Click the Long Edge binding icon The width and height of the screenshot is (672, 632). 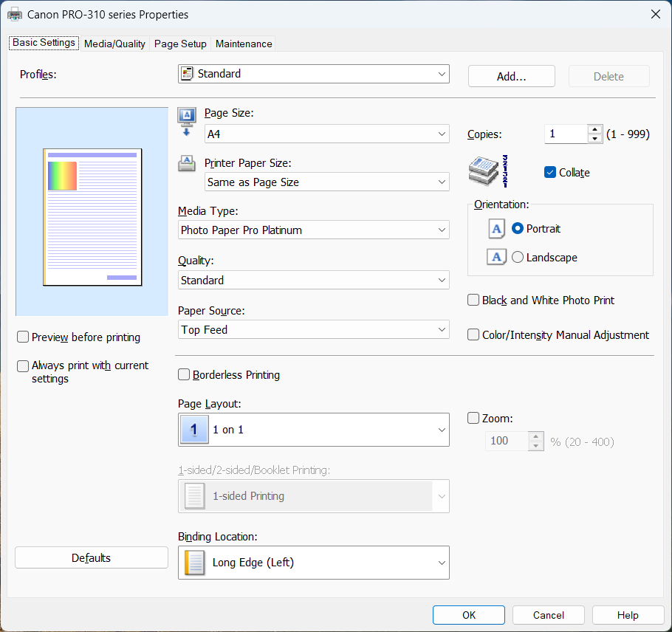[x=194, y=563]
